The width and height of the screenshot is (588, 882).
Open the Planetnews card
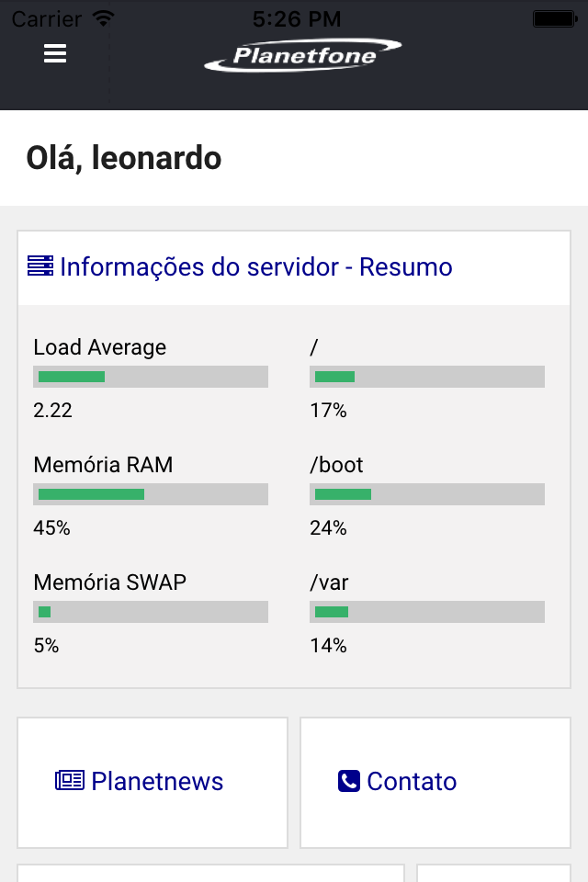pyautogui.click(x=153, y=783)
